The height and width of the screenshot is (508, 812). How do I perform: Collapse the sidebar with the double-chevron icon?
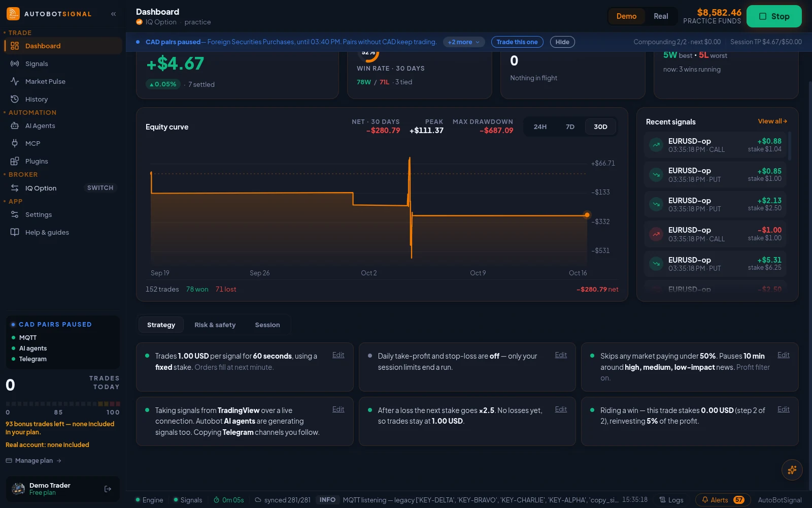pyautogui.click(x=114, y=14)
